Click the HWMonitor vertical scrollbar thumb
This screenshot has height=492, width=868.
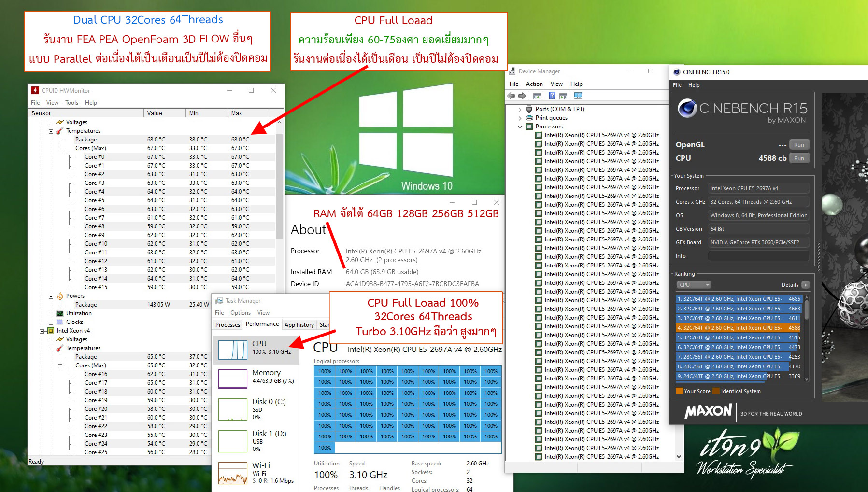coord(279,186)
